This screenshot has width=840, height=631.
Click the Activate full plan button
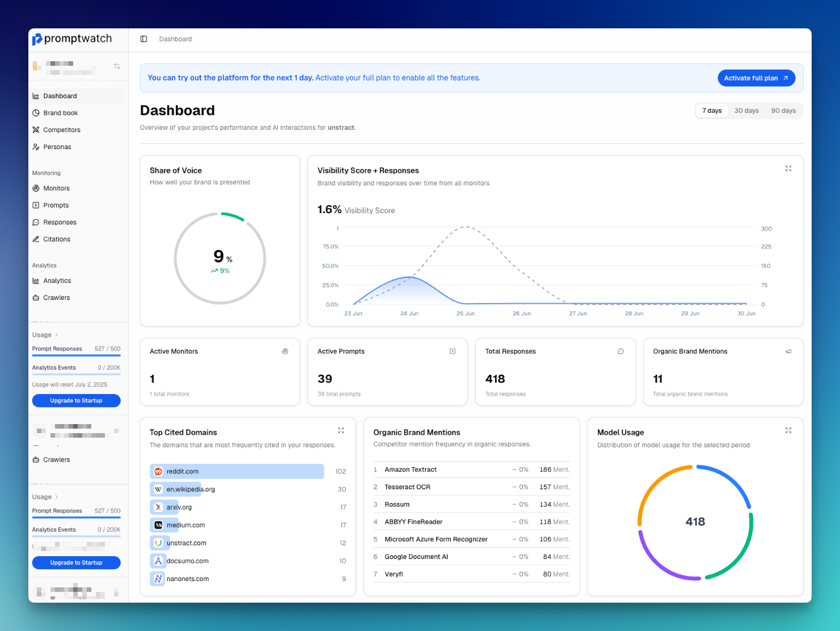click(x=756, y=78)
